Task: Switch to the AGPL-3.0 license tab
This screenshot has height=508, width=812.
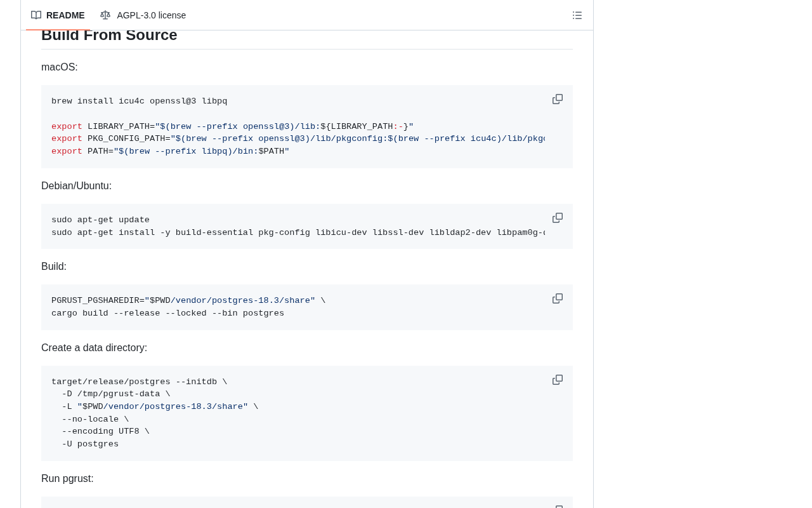Action: 143,15
